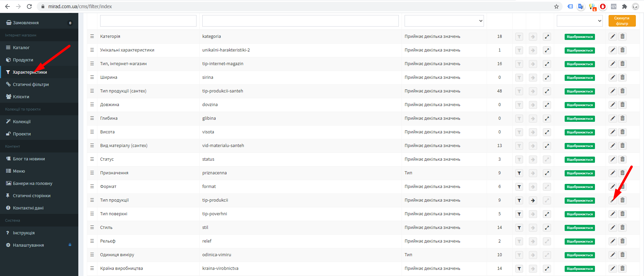Click the expand icon in Стиль row
The image size is (644, 276).
coord(547,228)
